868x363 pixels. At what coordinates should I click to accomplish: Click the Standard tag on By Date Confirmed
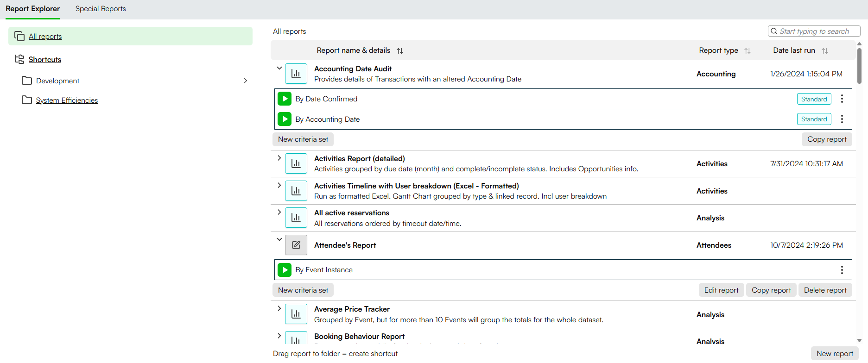click(x=814, y=99)
